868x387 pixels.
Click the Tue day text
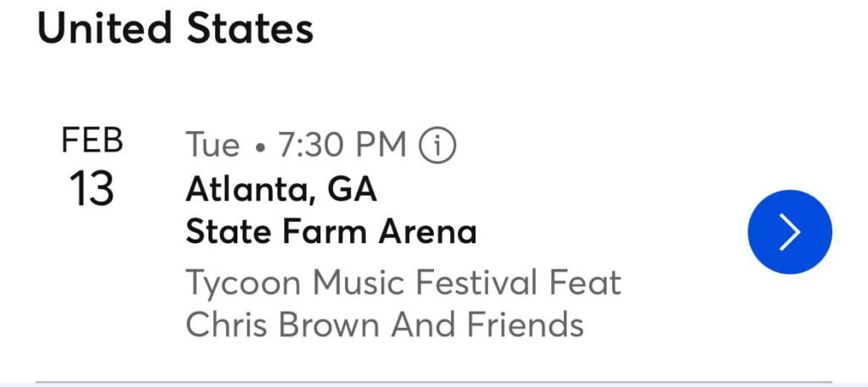(213, 147)
